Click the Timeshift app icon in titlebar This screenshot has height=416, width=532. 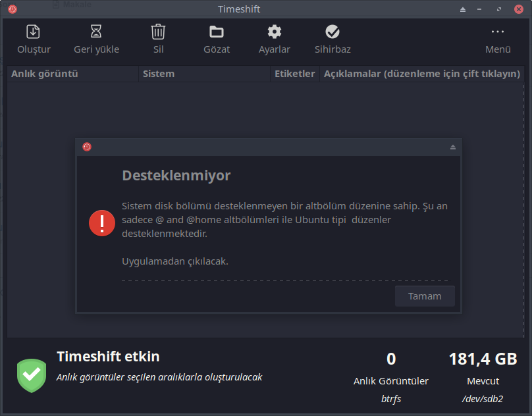(x=13, y=9)
